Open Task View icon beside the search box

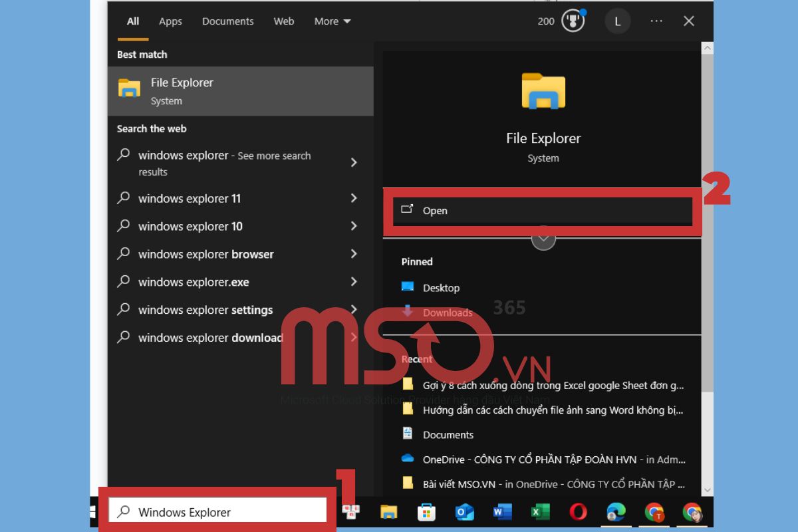(x=350, y=511)
